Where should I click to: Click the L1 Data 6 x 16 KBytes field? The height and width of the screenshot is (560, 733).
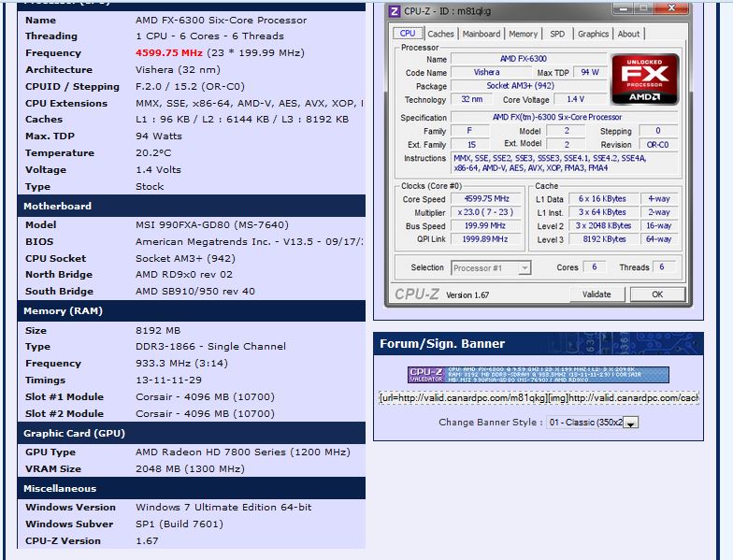(x=602, y=199)
